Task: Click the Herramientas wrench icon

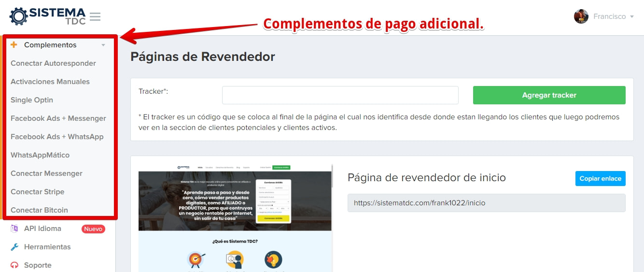Action: (x=14, y=247)
